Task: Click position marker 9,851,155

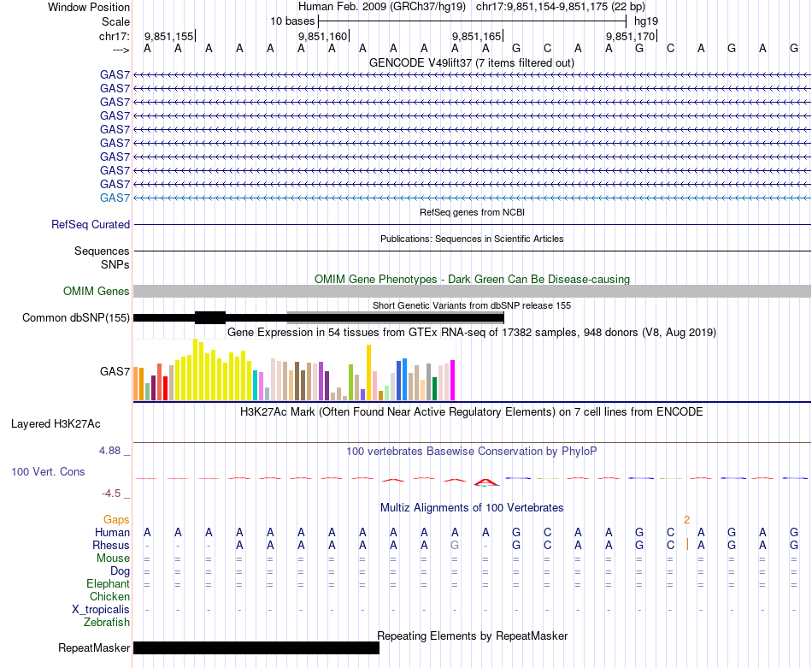Action: tap(169, 36)
